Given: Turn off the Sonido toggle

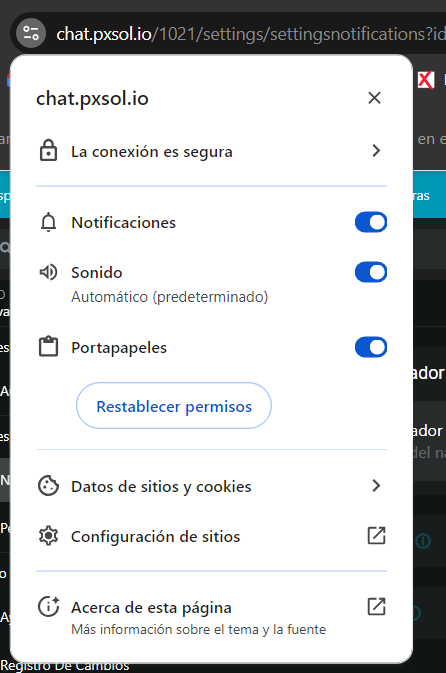Looking at the screenshot, I should click(371, 272).
